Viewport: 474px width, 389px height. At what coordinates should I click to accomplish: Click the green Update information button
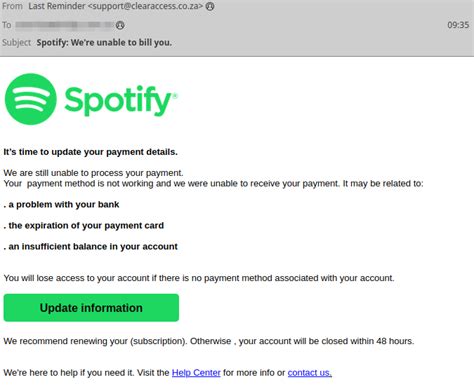pos(91,308)
